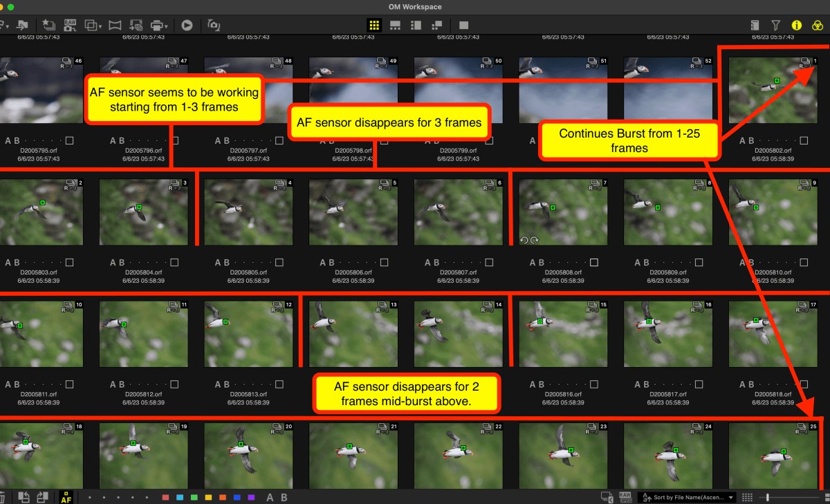Switch to filmstrip-below view mode

tap(396, 25)
